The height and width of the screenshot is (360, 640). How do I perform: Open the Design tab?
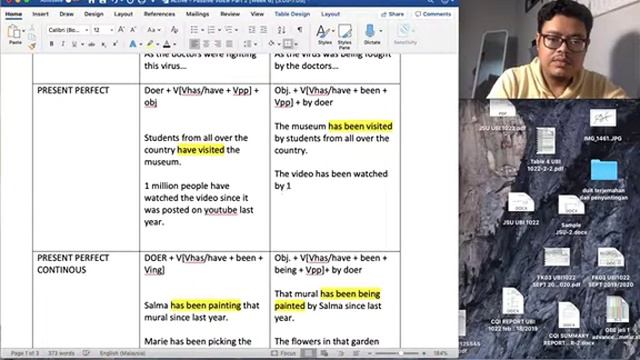(x=94, y=14)
